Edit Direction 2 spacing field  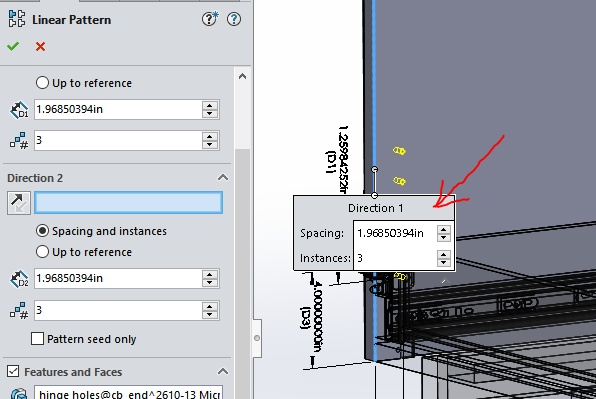[x=118, y=278]
